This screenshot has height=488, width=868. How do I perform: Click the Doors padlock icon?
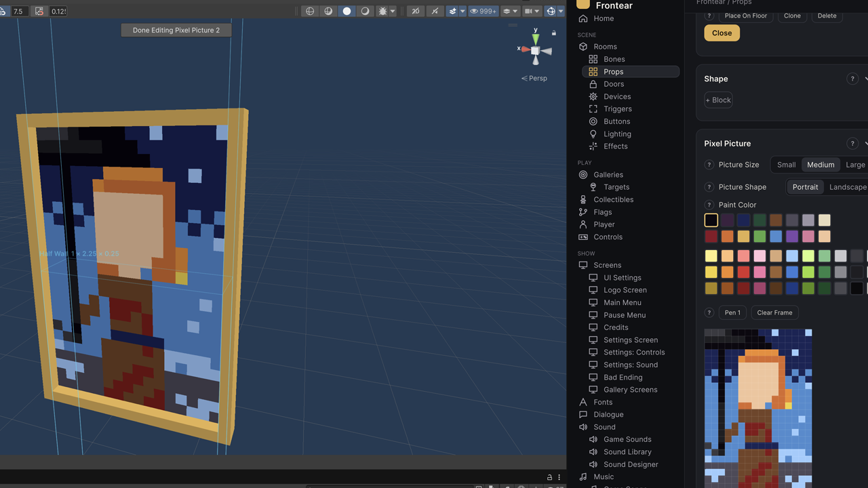tap(593, 84)
